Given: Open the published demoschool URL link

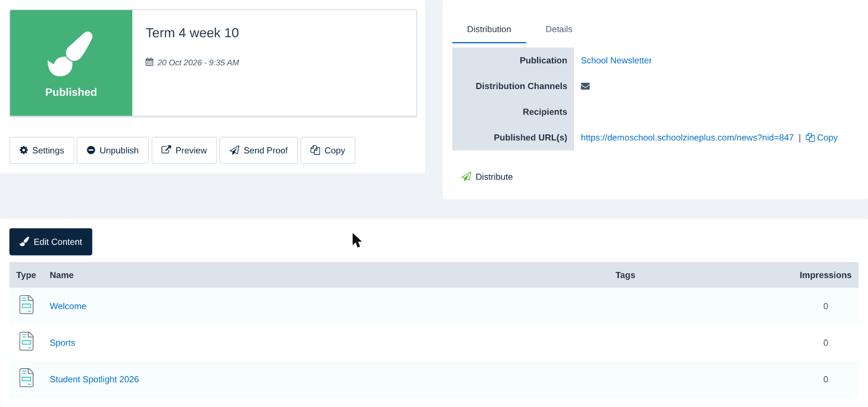Looking at the screenshot, I should pos(687,138).
